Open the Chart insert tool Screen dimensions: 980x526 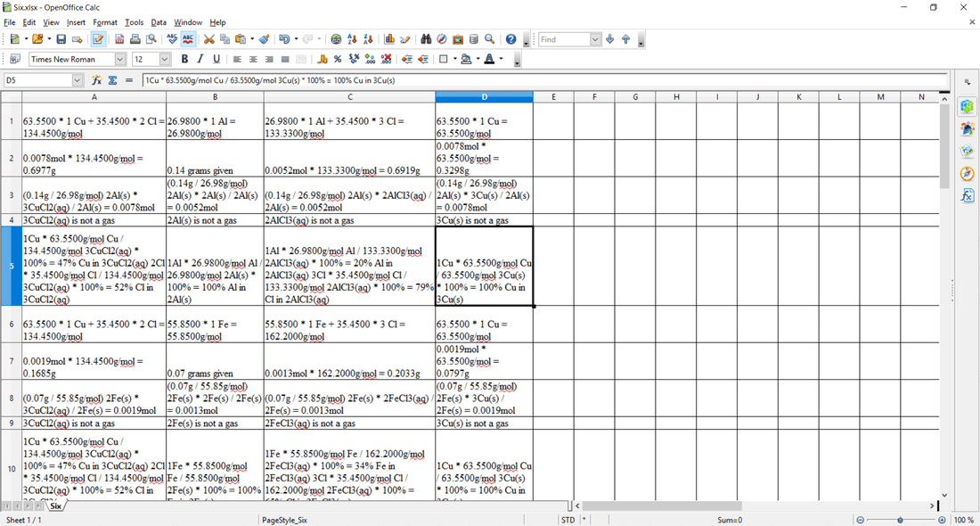pos(389,39)
